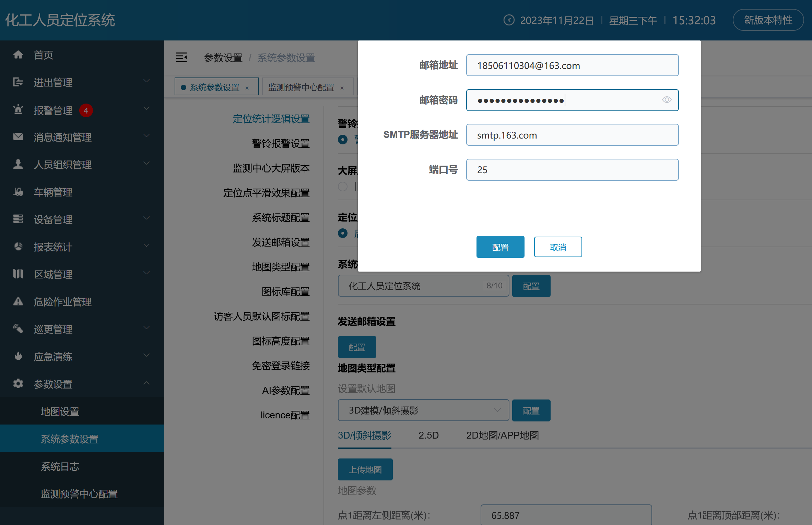The width and height of the screenshot is (812, 525).
Task: Jump to licence配置 anchor link
Action: pyautogui.click(x=285, y=415)
